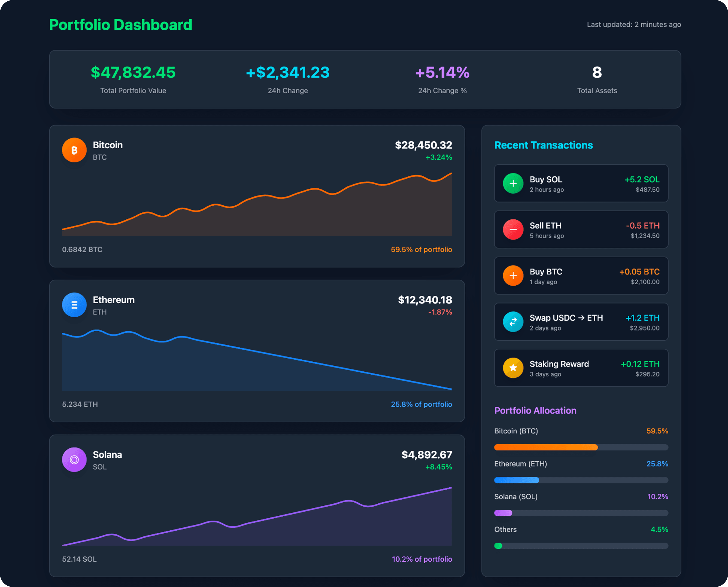Click the Ethereum blue allocation bar
The height and width of the screenshot is (587, 728).
(x=516, y=480)
